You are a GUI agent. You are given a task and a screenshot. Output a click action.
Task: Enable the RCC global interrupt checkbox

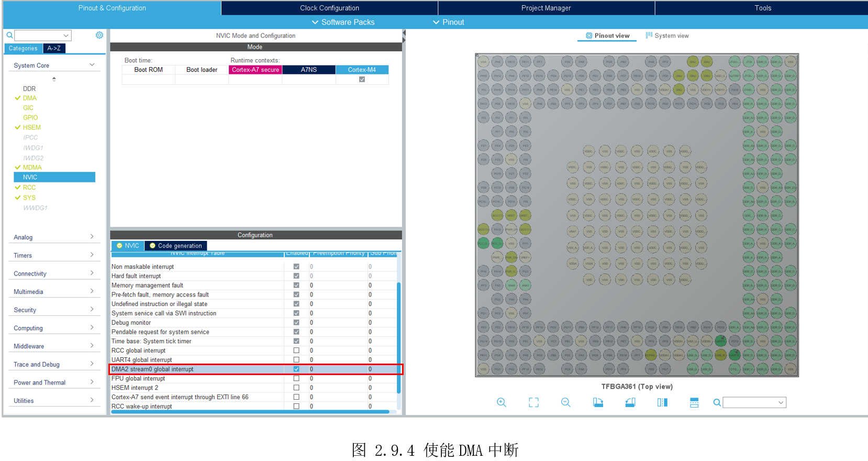pos(296,350)
